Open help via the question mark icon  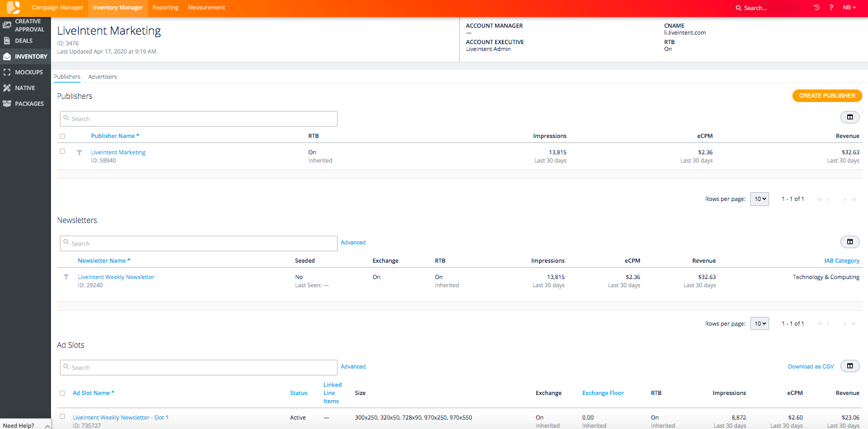pos(831,7)
